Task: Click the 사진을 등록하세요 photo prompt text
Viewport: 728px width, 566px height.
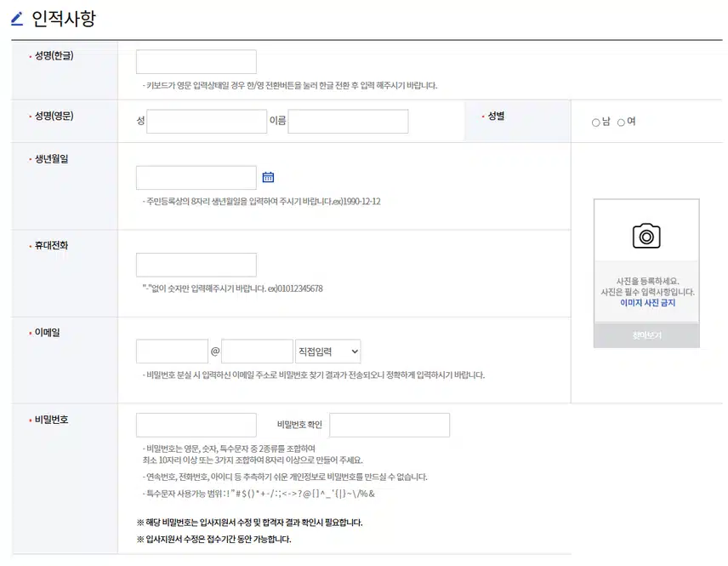Action: [647, 281]
